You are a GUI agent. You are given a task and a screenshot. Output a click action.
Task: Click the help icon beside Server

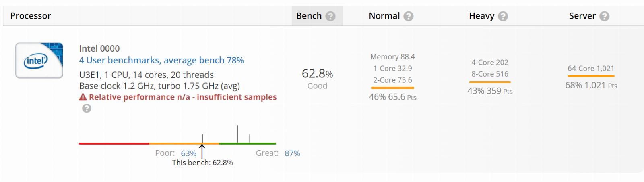[x=604, y=16]
